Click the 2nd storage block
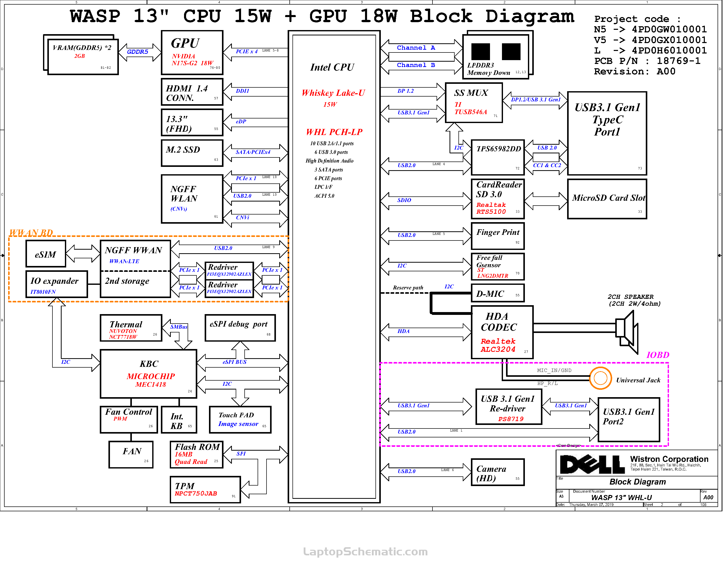Screen dimensions: 728x563 click(135, 284)
